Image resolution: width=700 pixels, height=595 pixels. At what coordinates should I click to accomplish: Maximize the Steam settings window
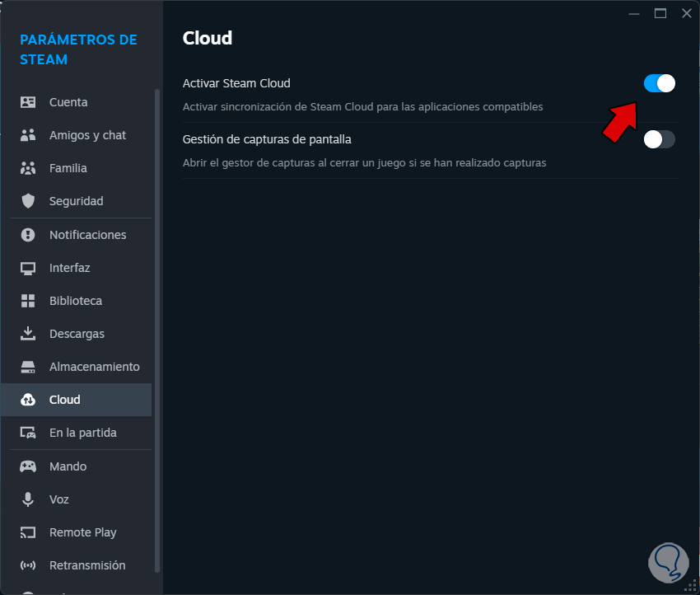(x=660, y=13)
